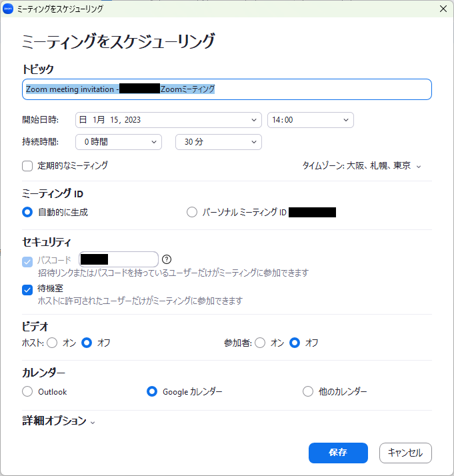Open the duration minutes dropdown showing 30 分
454x476 pixels.
pos(219,142)
